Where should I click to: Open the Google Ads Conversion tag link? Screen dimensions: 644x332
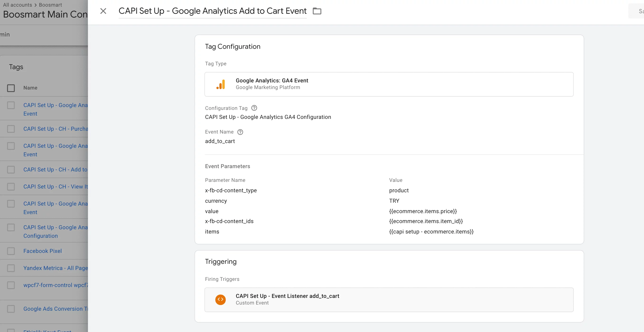55,309
